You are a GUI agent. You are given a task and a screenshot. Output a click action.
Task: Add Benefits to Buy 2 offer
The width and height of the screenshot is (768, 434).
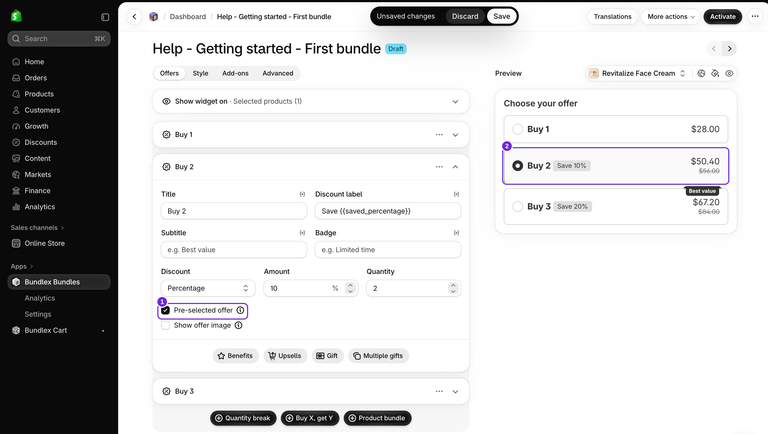236,356
